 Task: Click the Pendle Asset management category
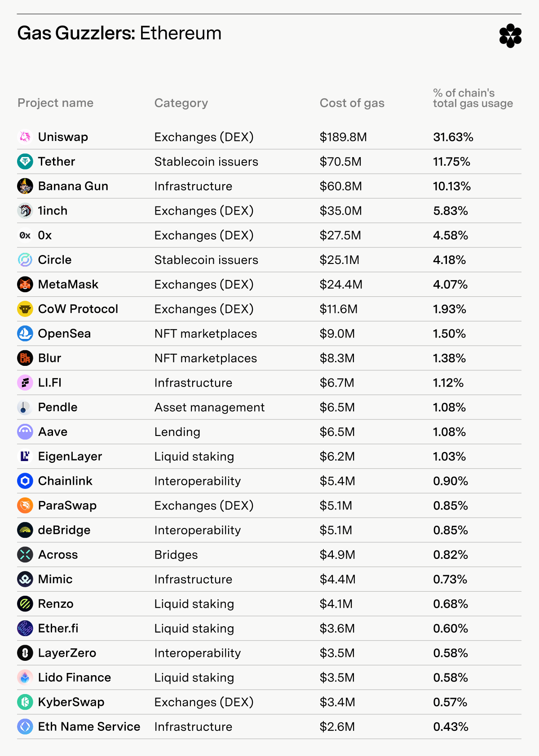pos(209,408)
